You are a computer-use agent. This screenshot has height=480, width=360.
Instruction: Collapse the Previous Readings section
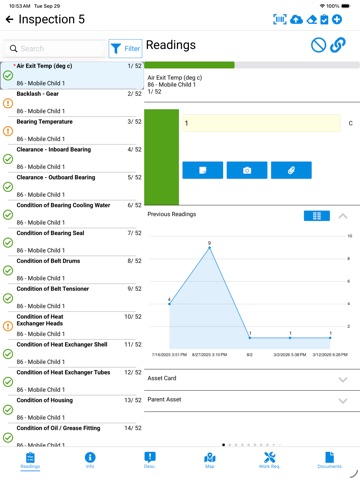click(x=343, y=216)
